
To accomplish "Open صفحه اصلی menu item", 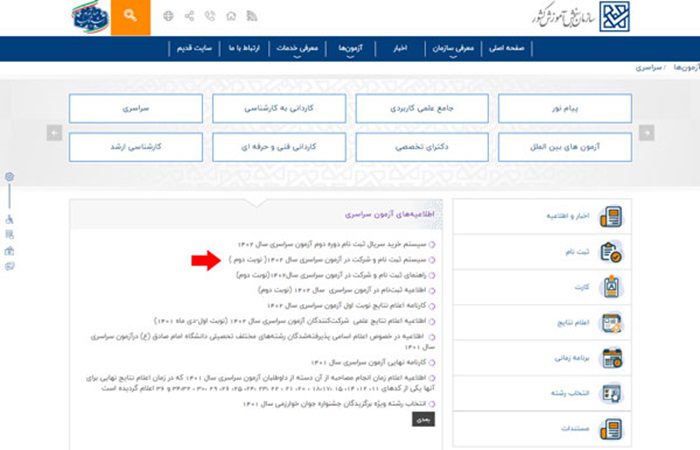I will [x=507, y=48].
